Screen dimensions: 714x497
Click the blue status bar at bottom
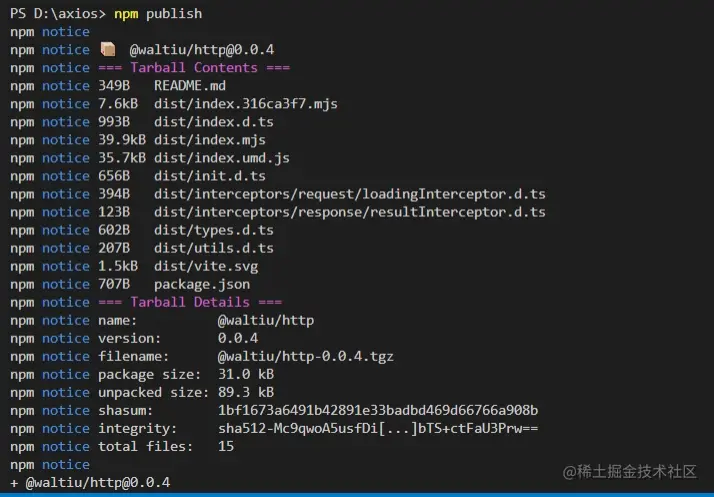[357, 495]
